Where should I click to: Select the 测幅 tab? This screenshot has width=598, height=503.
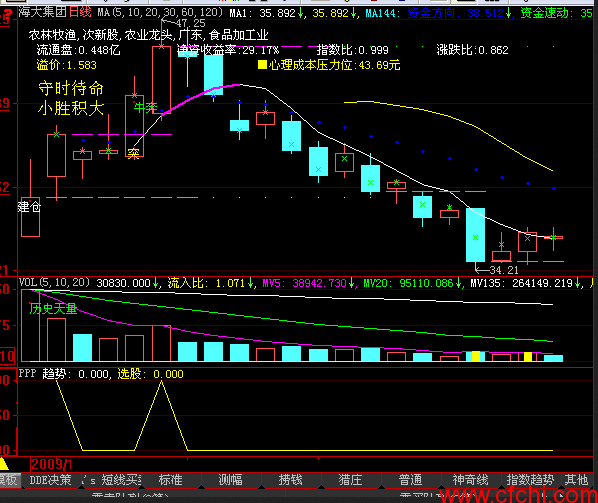tap(230, 480)
